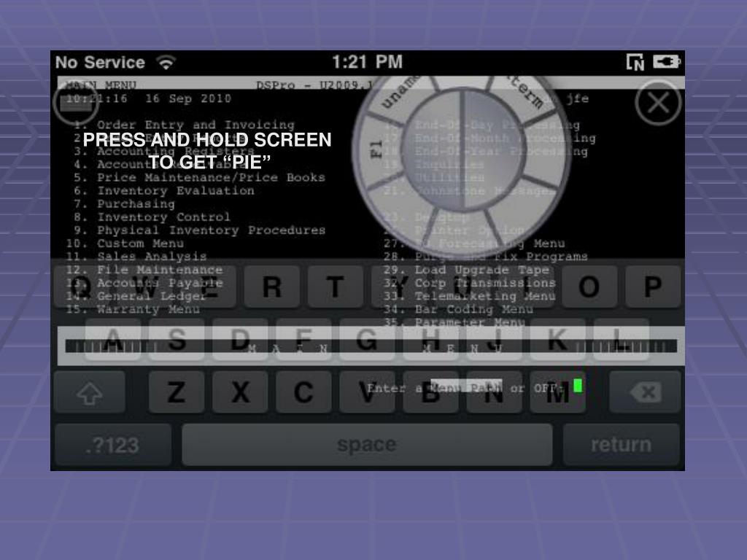Tap the Q key on keyboard
Image resolution: width=747 pixels, height=560 pixels.
pyautogui.click(x=82, y=287)
